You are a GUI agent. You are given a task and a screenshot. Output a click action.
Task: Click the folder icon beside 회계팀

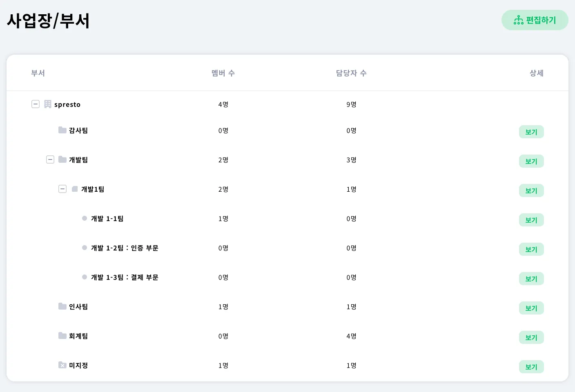point(62,336)
